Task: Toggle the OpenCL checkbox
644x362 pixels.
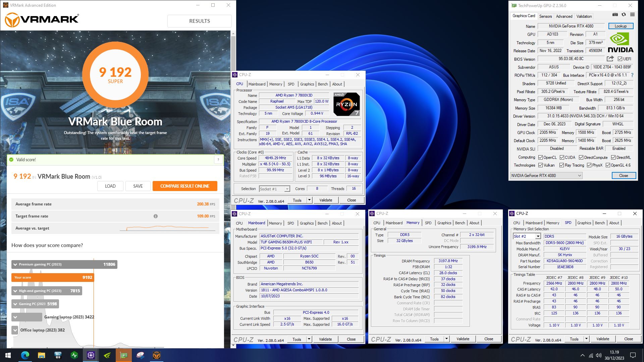Action: click(x=540, y=158)
